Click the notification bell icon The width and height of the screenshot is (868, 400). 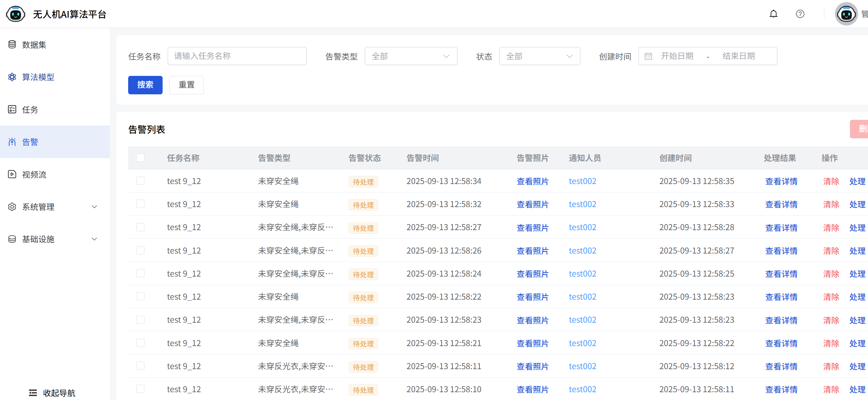click(x=773, y=14)
